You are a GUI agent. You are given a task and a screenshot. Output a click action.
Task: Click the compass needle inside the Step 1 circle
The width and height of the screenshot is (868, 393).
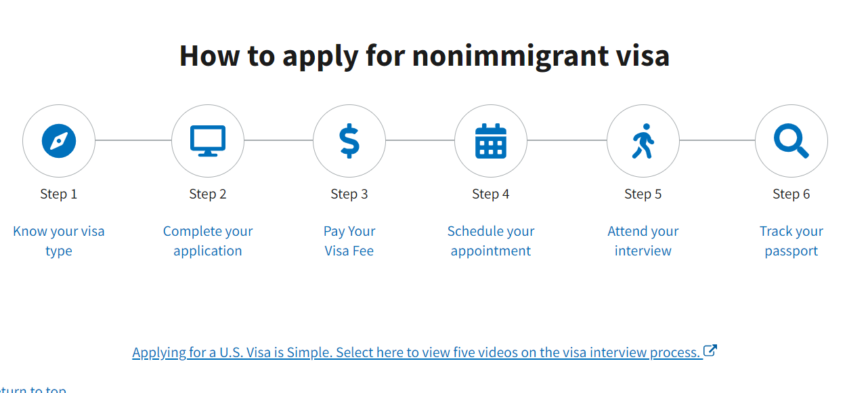click(x=59, y=141)
